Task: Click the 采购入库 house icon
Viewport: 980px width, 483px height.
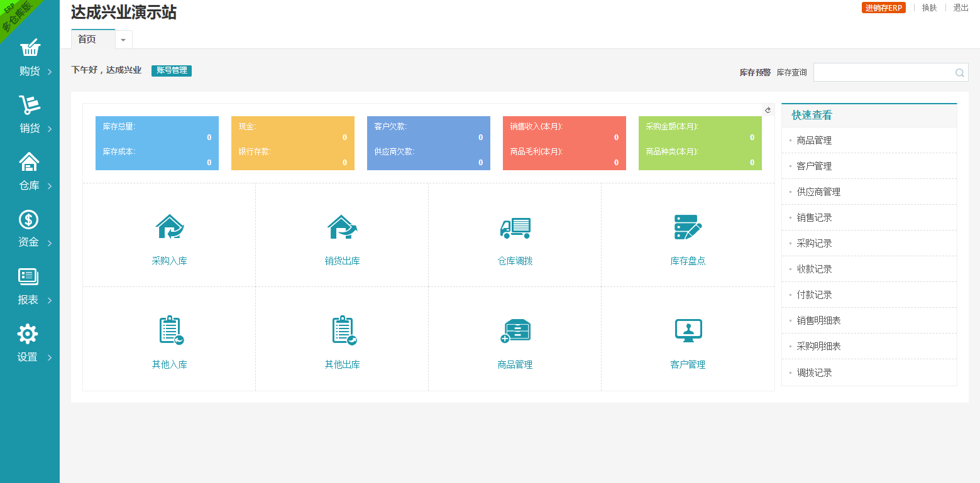Action: coord(169,227)
